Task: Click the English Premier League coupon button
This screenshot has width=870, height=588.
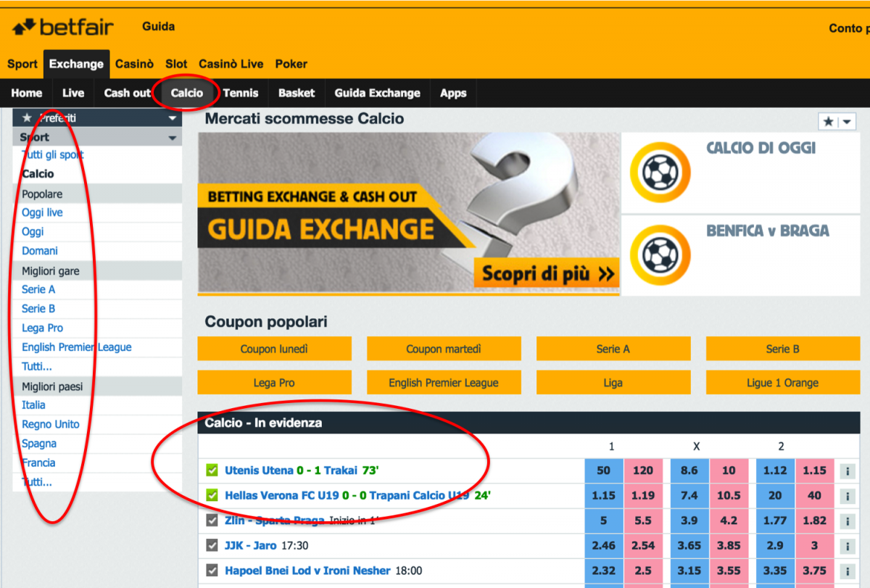Action: [x=444, y=383]
